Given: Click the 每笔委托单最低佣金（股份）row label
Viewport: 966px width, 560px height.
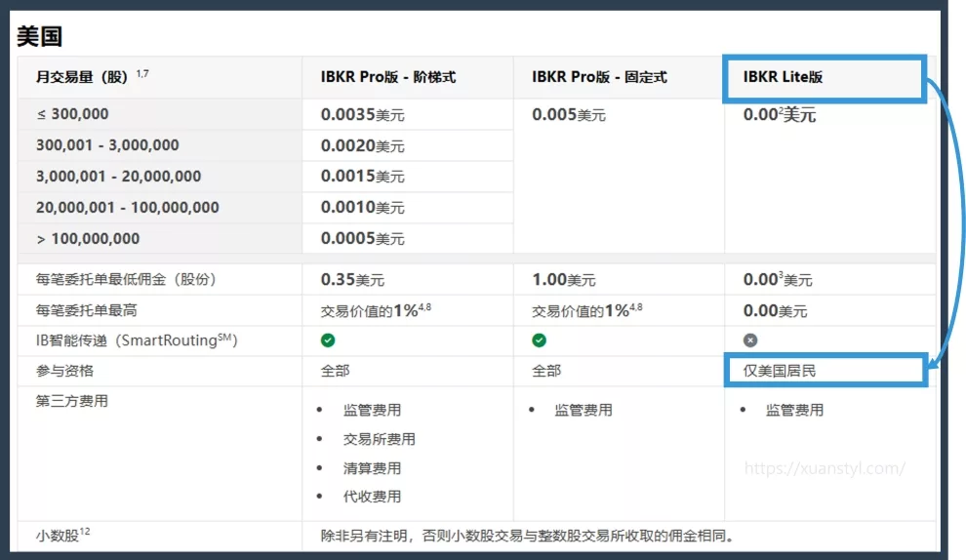Looking at the screenshot, I should 126,279.
